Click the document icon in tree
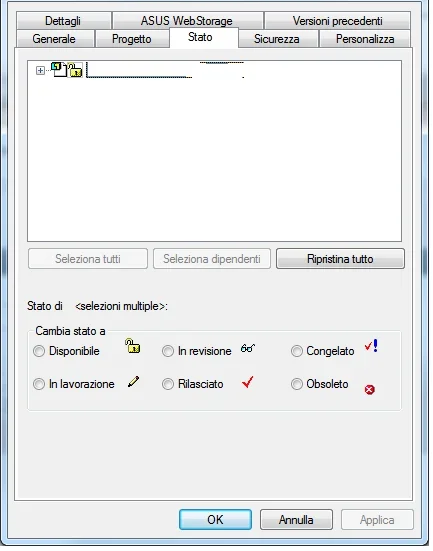This screenshot has height=551, width=433. 59,69
